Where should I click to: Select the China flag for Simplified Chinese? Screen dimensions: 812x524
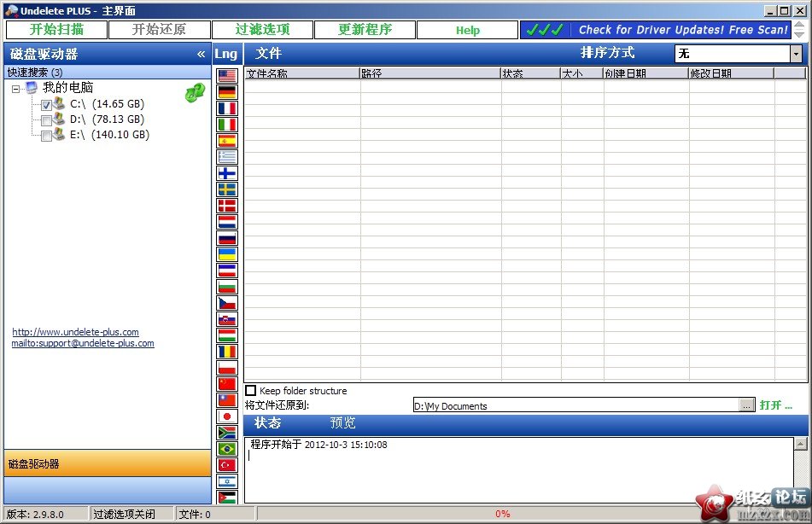coord(227,384)
